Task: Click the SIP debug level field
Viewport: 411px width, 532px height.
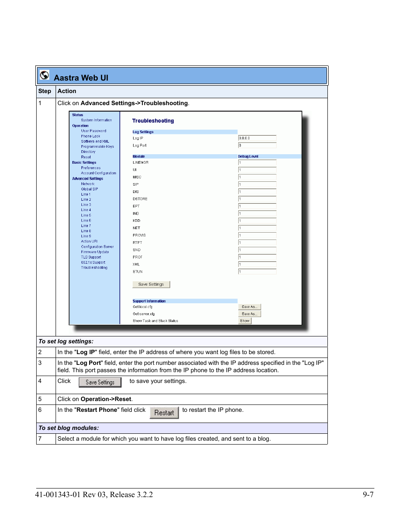Action: (257, 184)
